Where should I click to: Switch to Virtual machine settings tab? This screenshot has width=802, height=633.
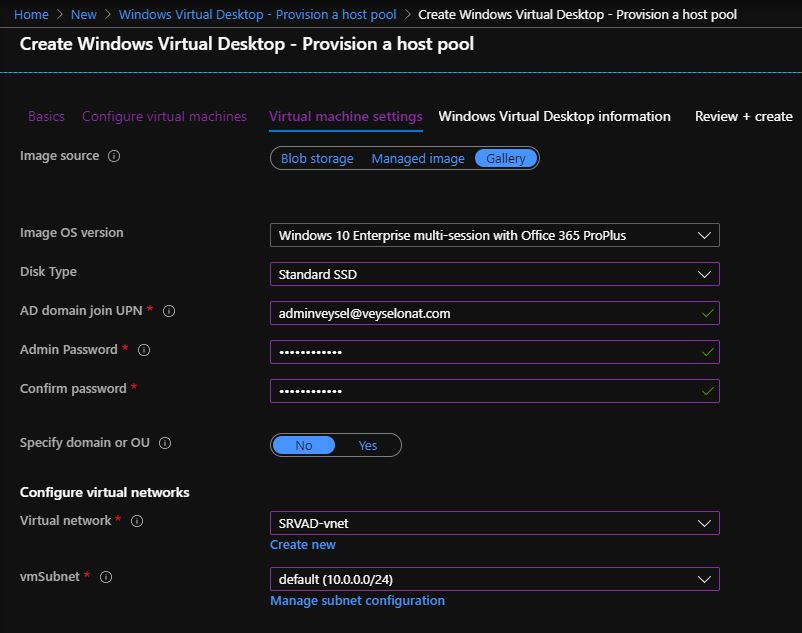(346, 117)
